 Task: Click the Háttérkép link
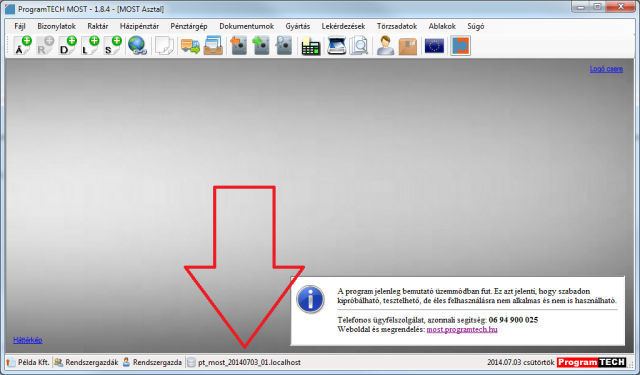click(28, 340)
